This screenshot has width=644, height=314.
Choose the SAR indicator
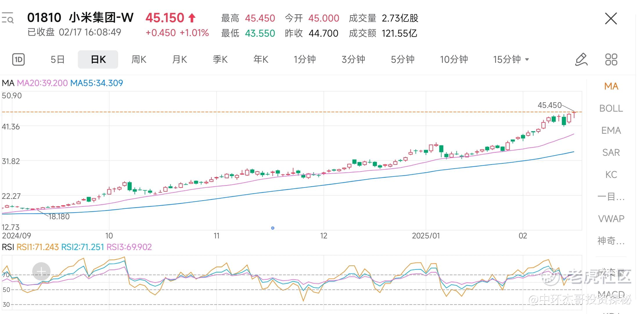tap(611, 153)
